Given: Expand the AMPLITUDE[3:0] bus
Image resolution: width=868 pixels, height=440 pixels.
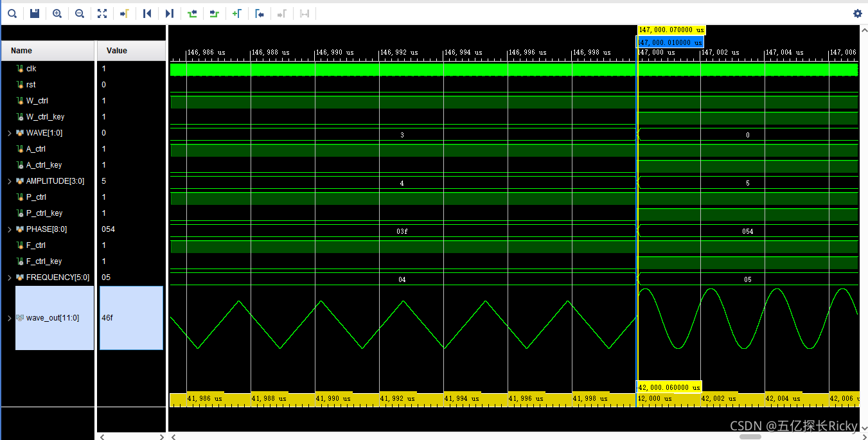Looking at the screenshot, I should click(x=9, y=181).
